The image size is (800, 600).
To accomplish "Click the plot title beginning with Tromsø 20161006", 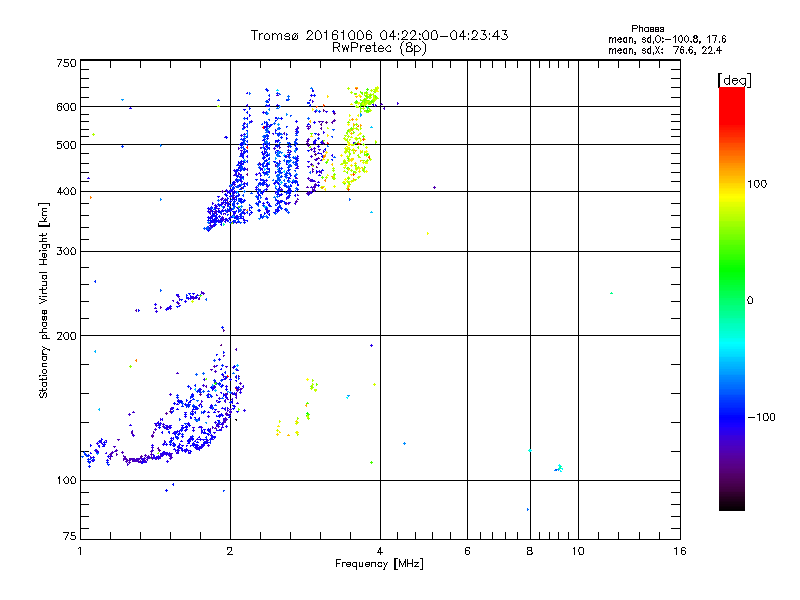I will pos(379,35).
